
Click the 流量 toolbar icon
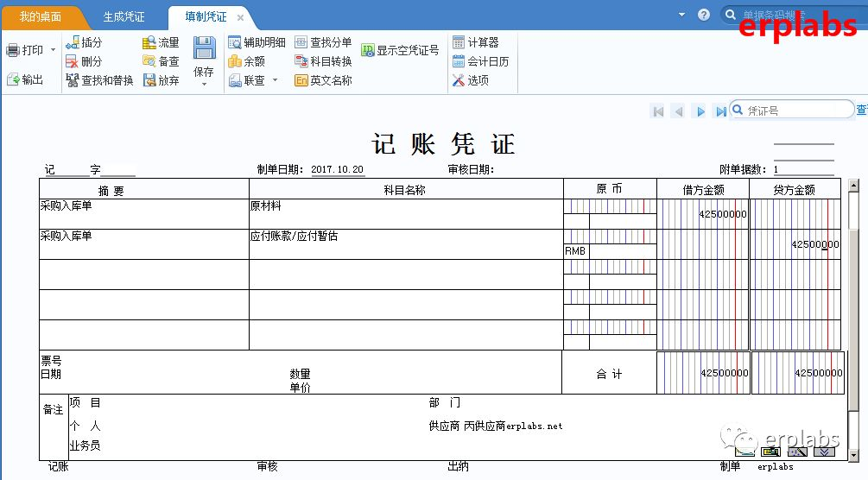[149, 42]
